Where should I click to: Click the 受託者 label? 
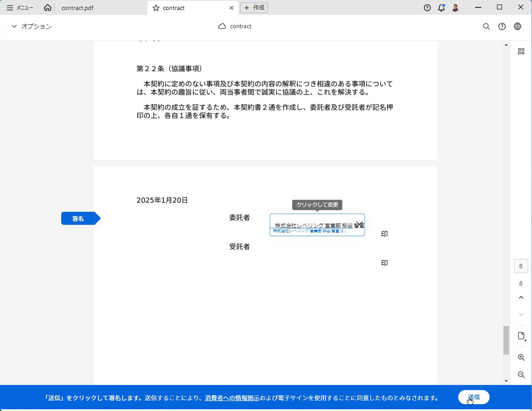tap(239, 247)
